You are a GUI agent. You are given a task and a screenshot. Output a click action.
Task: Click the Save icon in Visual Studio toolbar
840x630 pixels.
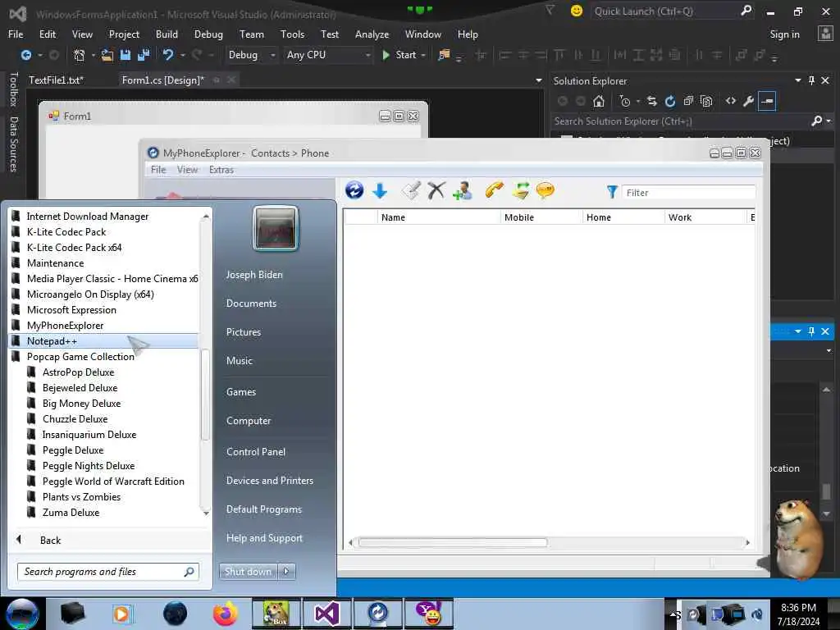point(126,55)
